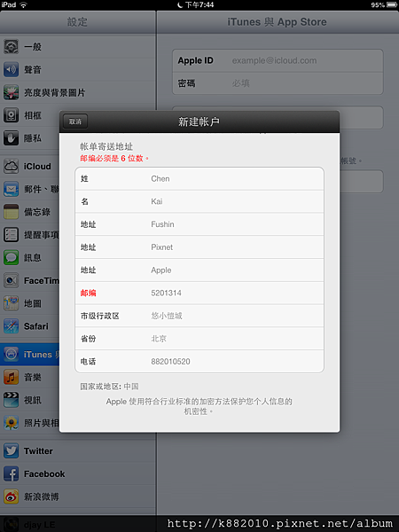Edit the postal code field 5201314
Image resolution: width=399 pixels, height=532 pixels.
(x=199, y=293)
